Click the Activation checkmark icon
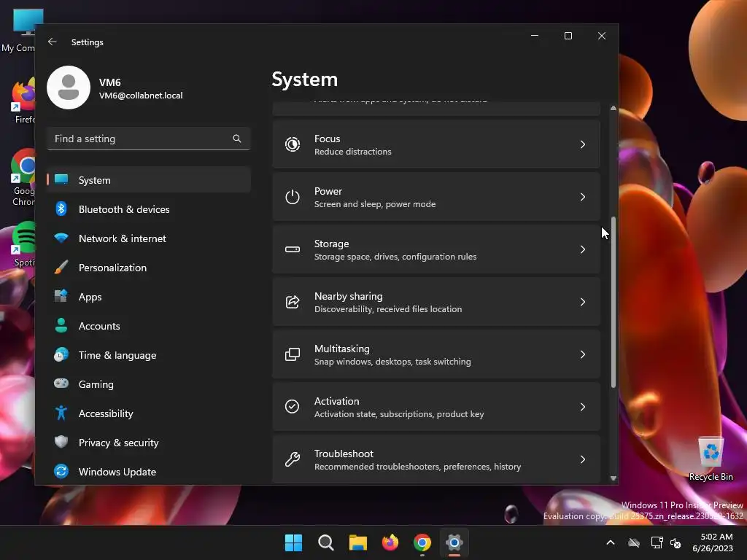 click(x=292, y=407)
